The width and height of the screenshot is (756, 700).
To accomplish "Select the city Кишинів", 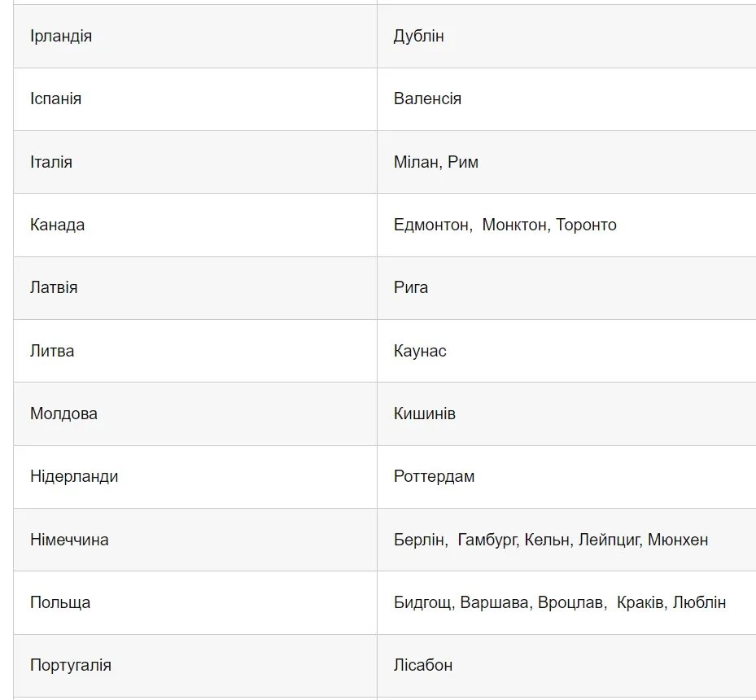I will click(425, 413).
